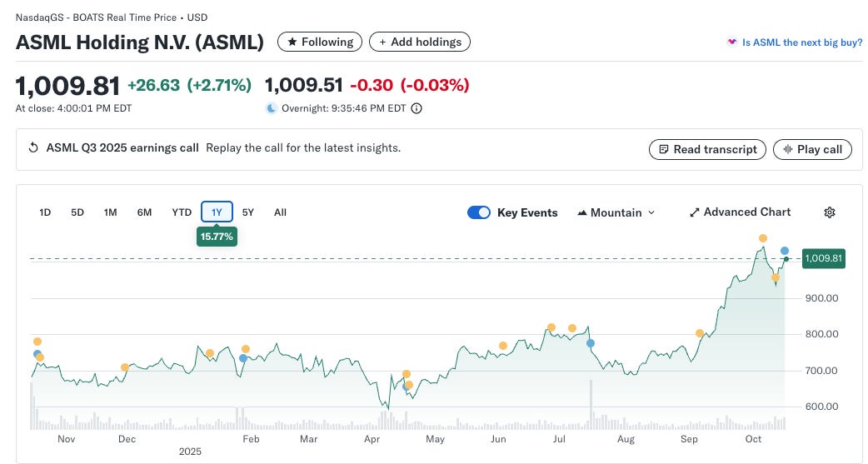This screenshot has width=868, height=464.
Task: Open the Advanced Chart view
Action: coord(740,212)
